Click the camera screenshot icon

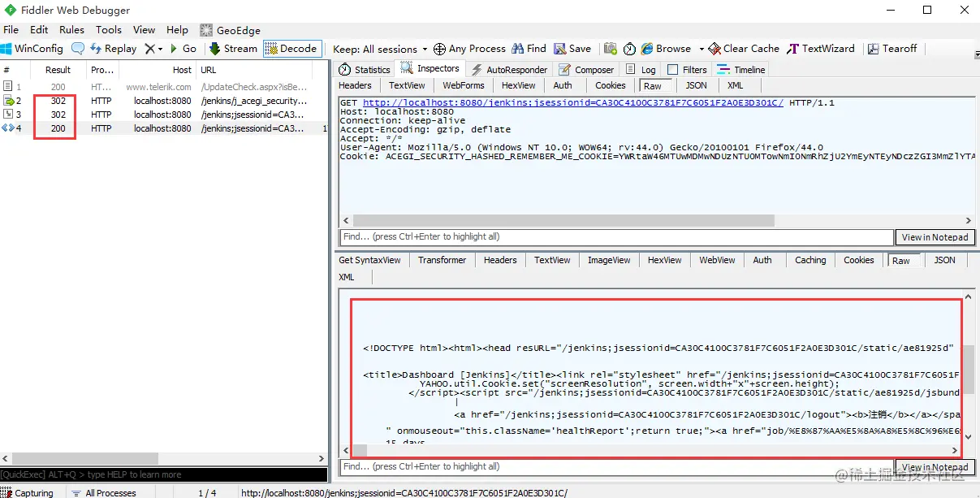tap(611, 49)
